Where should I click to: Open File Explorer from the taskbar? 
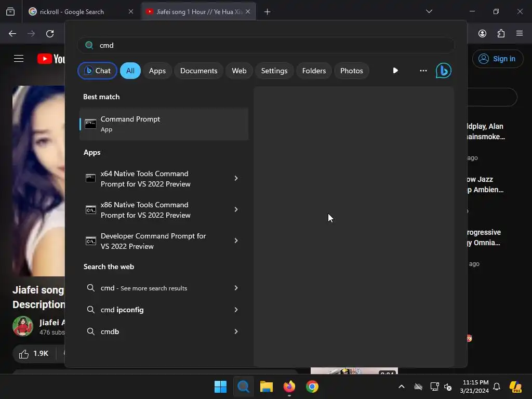click(x=267, y=387)
